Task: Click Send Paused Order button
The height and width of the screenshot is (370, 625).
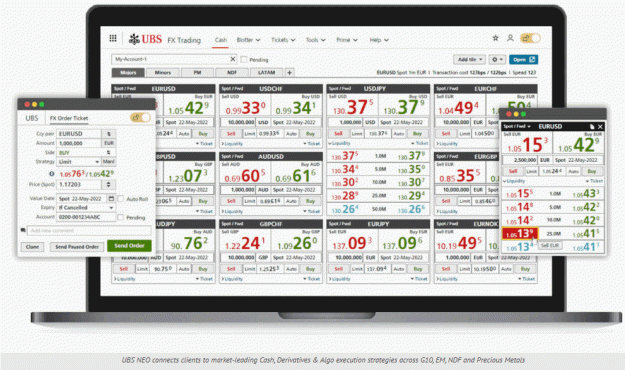Action: pos(77,247)
